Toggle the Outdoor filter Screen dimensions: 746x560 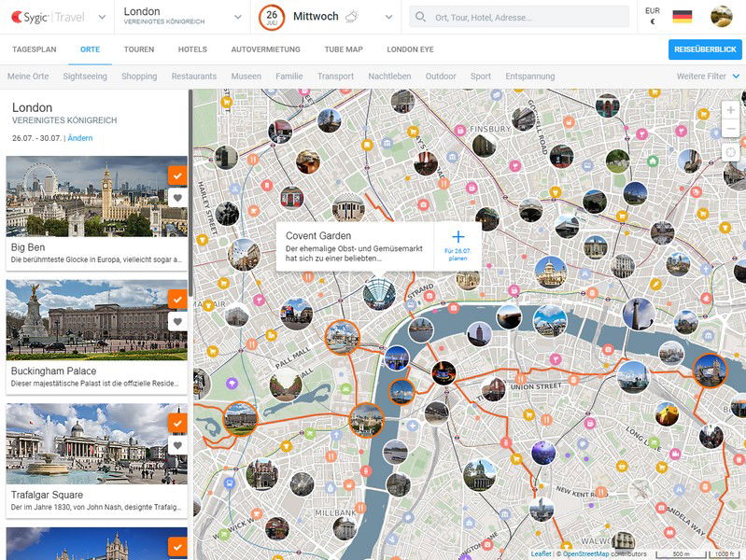click(x=440, y=77)
